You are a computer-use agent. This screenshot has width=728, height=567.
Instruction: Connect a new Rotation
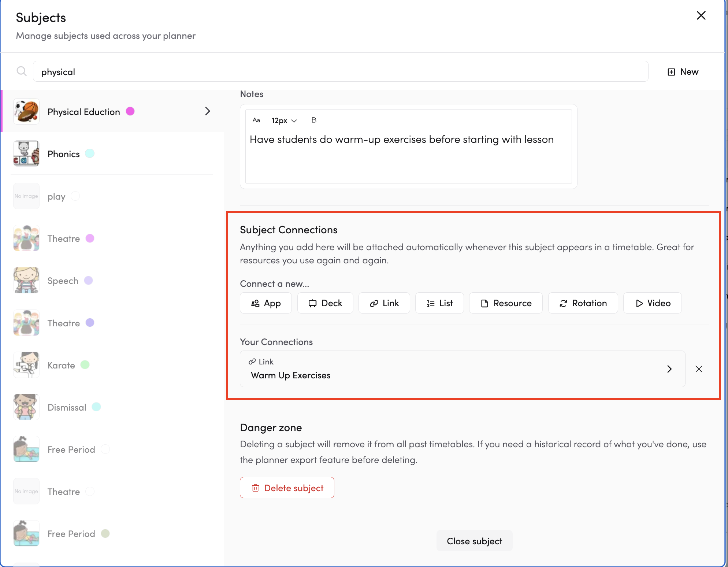[x=583, y=303]
